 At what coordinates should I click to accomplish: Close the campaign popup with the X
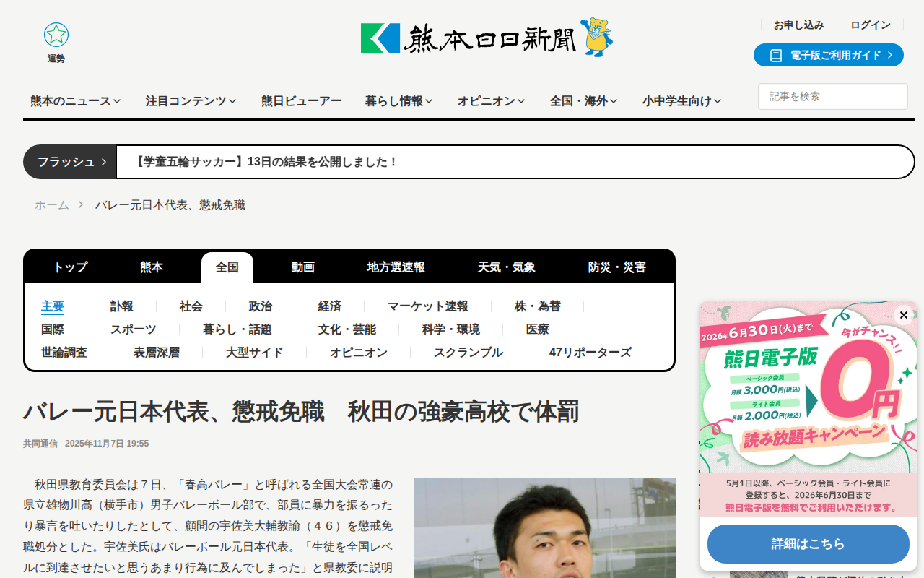(904, 315)
